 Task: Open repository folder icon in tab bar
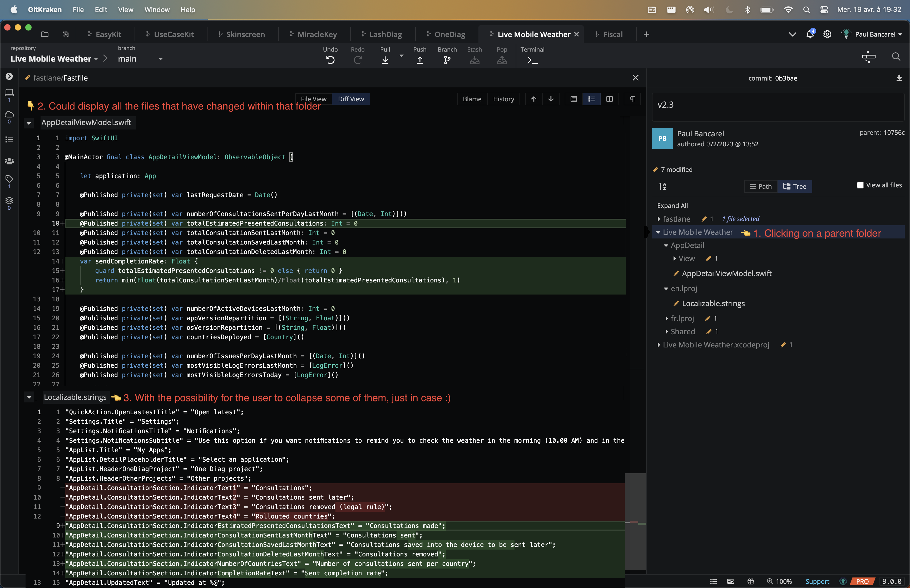point(45,34)
